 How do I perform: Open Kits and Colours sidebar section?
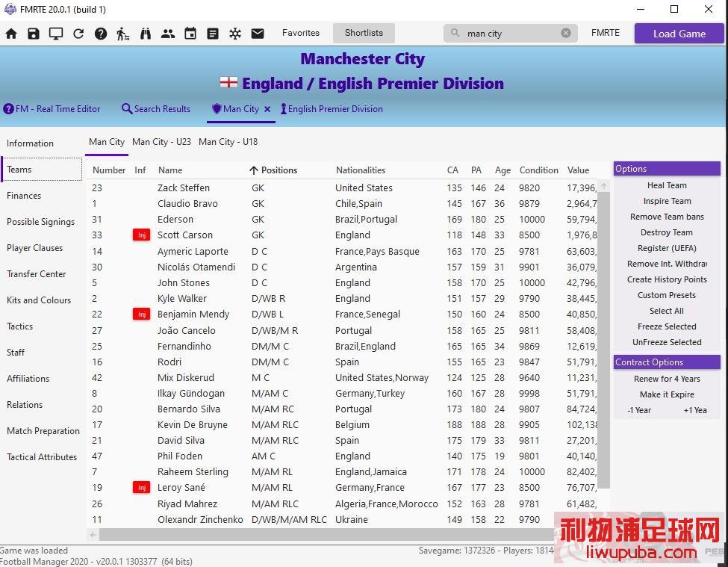39,300
